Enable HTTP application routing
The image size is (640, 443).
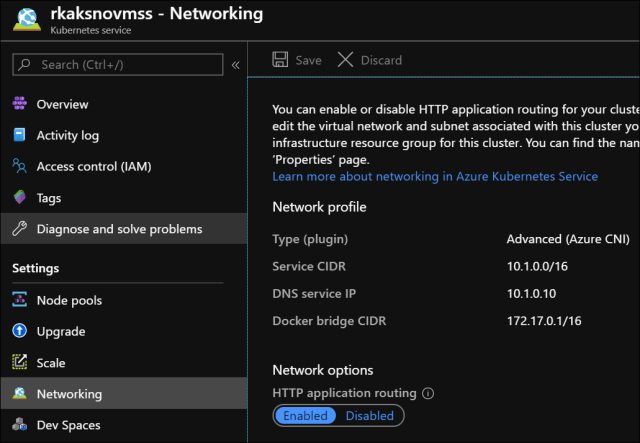[305, 415]
